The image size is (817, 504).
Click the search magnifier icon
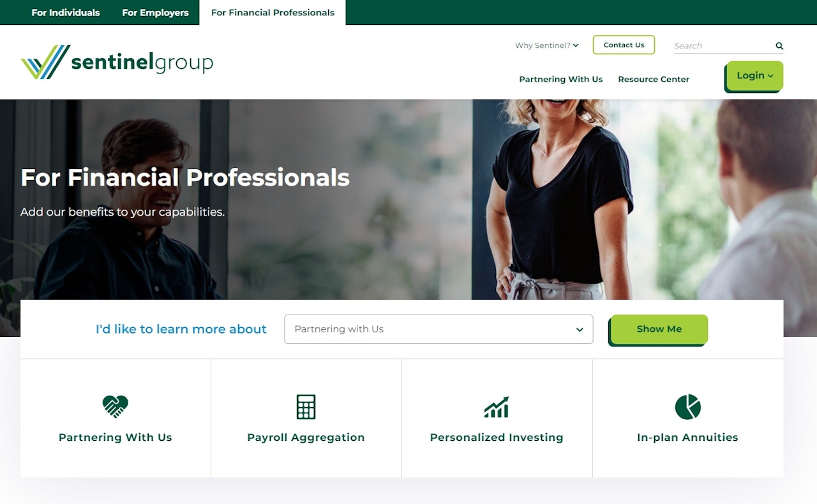779,46
